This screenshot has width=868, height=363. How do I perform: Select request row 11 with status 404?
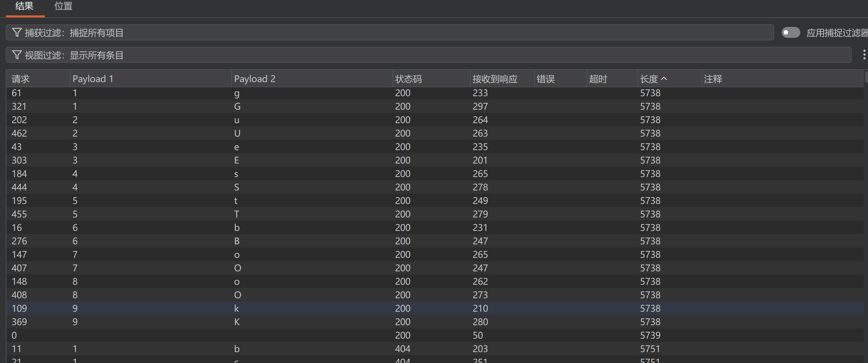435,349
